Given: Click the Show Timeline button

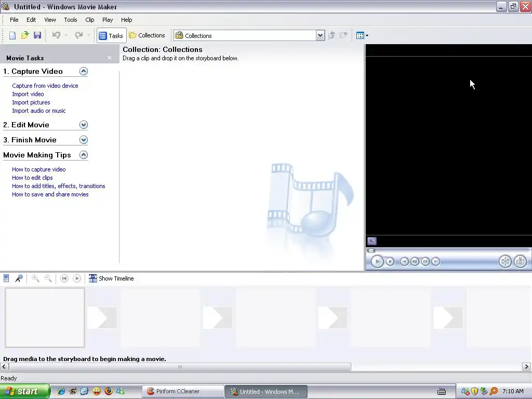Looking at the screenshot, I should pos(111,278).
